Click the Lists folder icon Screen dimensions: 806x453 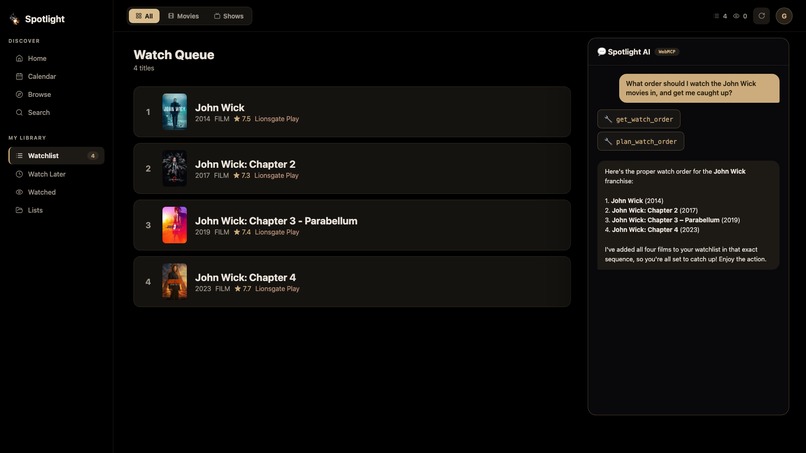pyautogui.click(x=20, y=210)
